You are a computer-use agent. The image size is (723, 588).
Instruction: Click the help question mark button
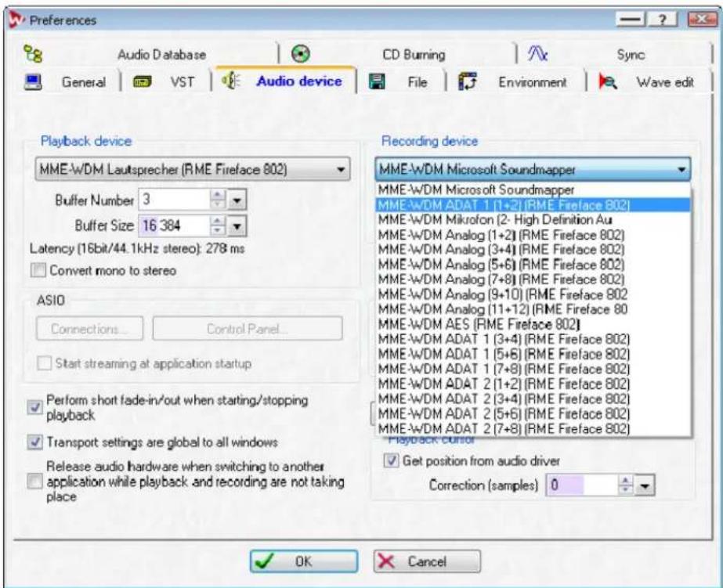click(x=662, y=20)
